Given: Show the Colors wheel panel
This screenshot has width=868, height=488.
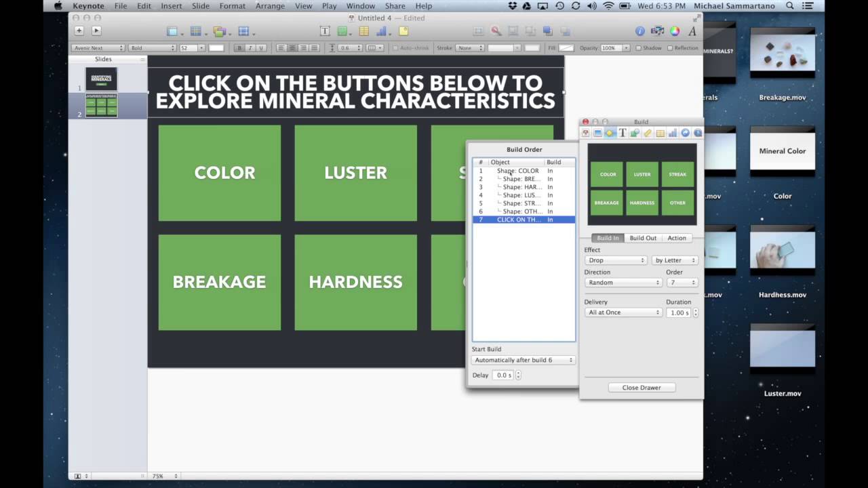Looking at the screenshot, I should (675, 31).
